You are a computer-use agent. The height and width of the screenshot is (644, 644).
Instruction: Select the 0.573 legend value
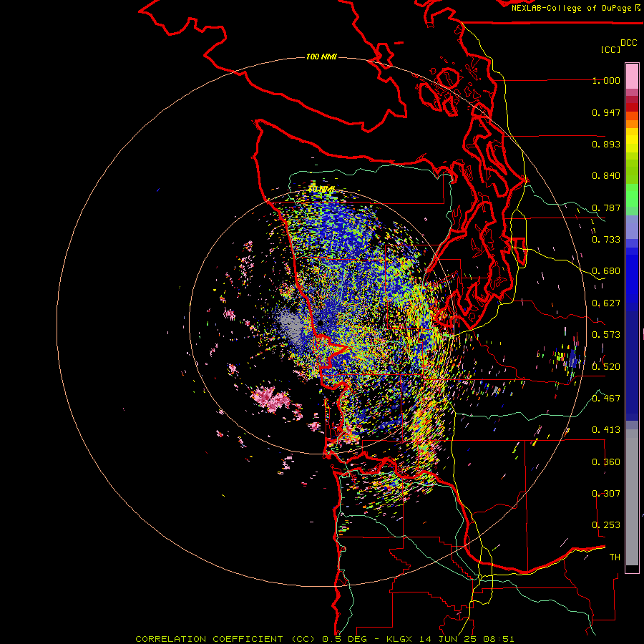(606, 335)
